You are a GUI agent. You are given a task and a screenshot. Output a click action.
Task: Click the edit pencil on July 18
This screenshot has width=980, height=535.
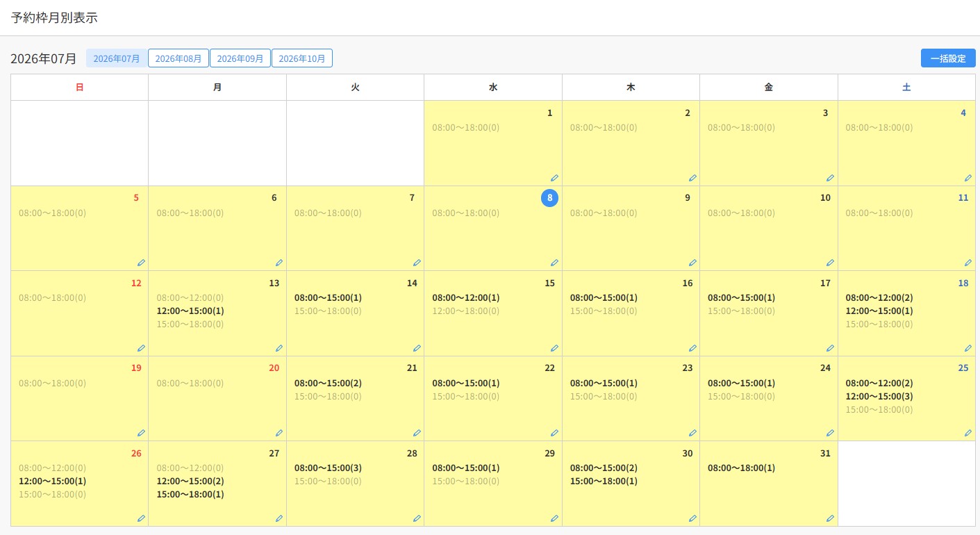pyautogui.click(x=968, y=348)
